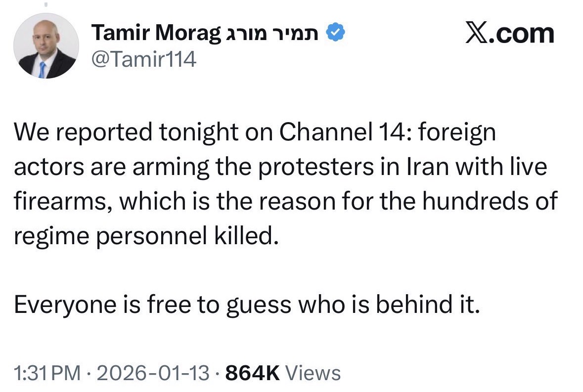Click the 1:31 PM timestamp

[47, 373]
